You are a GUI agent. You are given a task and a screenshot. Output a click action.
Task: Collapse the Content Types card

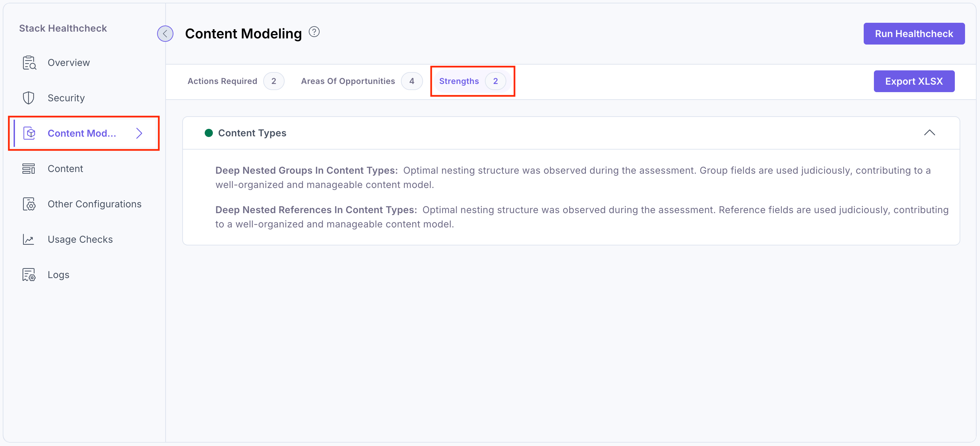pos(930,133)
